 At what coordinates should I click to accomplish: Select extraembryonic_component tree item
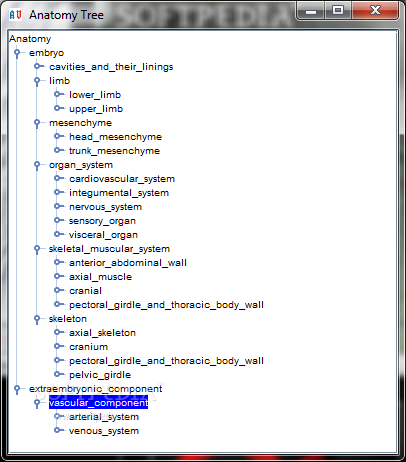[96, 389]
